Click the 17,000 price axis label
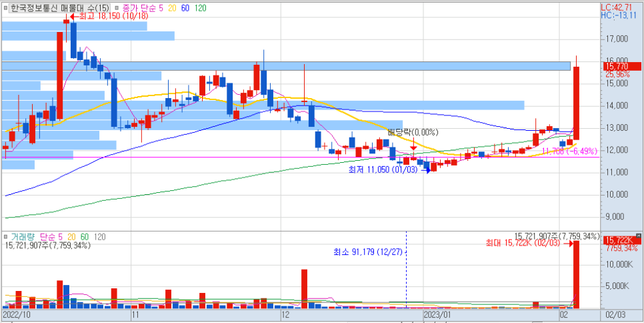Image resolution: width=644 pixels, height=323 pixels. 616,39
